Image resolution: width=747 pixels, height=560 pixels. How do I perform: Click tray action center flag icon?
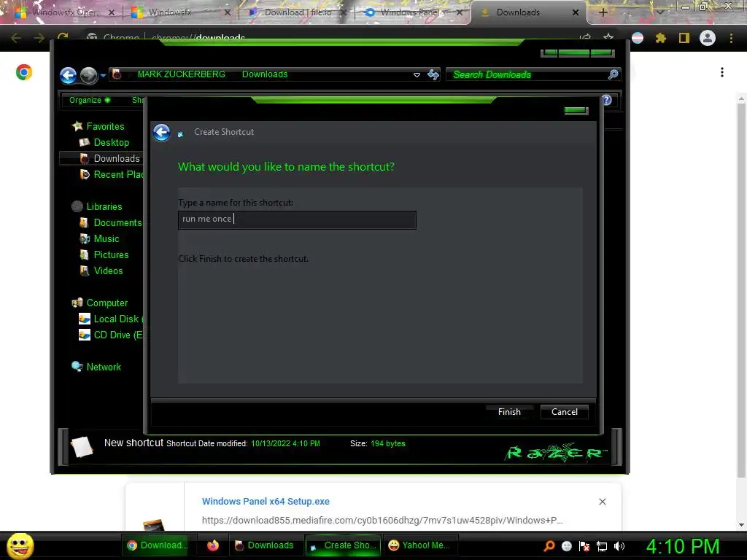[x=584, y=546]
